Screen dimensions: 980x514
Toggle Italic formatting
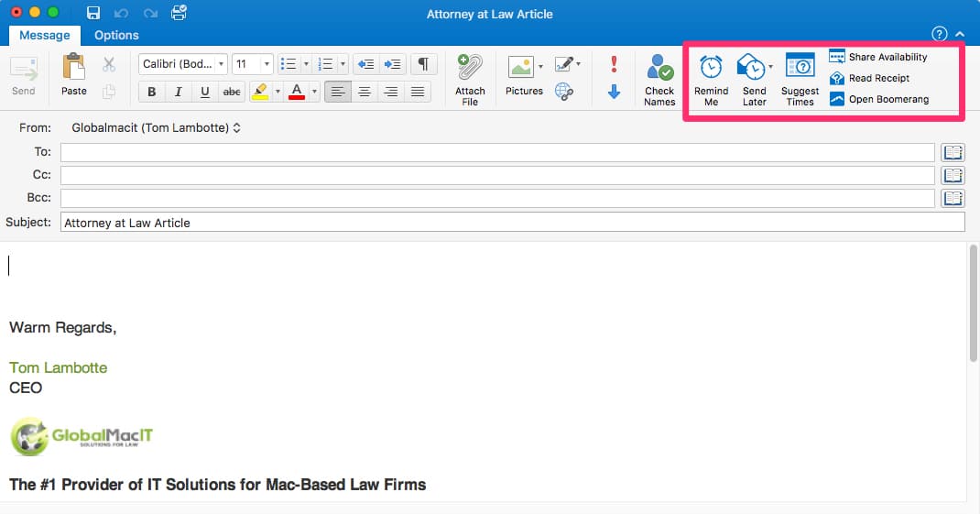178,92
